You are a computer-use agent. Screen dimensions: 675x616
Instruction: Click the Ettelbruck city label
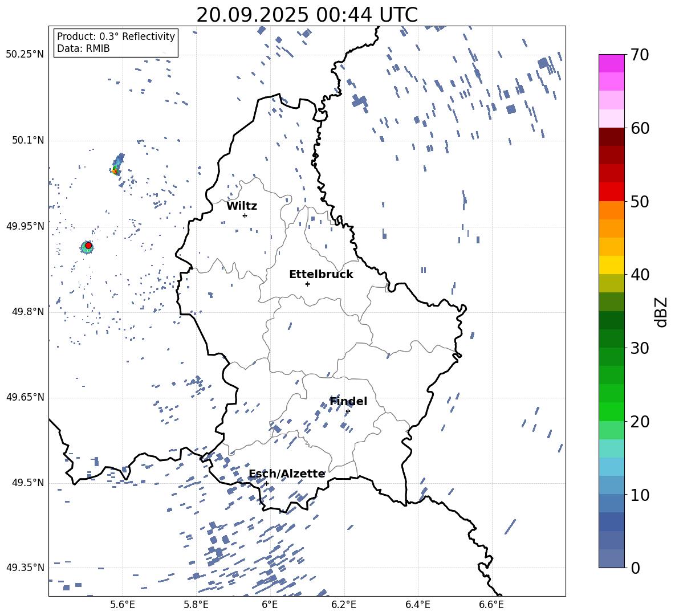[x=321, y=275]
